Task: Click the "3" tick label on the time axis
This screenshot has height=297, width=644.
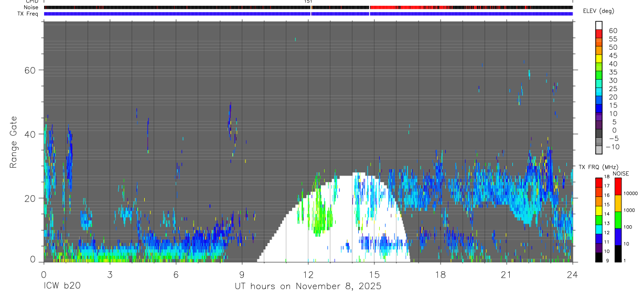Action: tap(110, 274)
